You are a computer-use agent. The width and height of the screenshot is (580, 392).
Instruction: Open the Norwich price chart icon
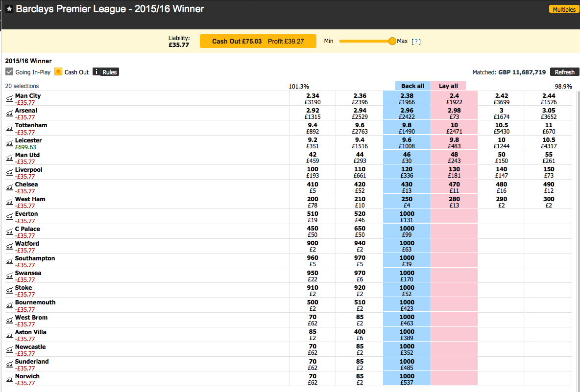pyautogui.click(x=9, y=379)
